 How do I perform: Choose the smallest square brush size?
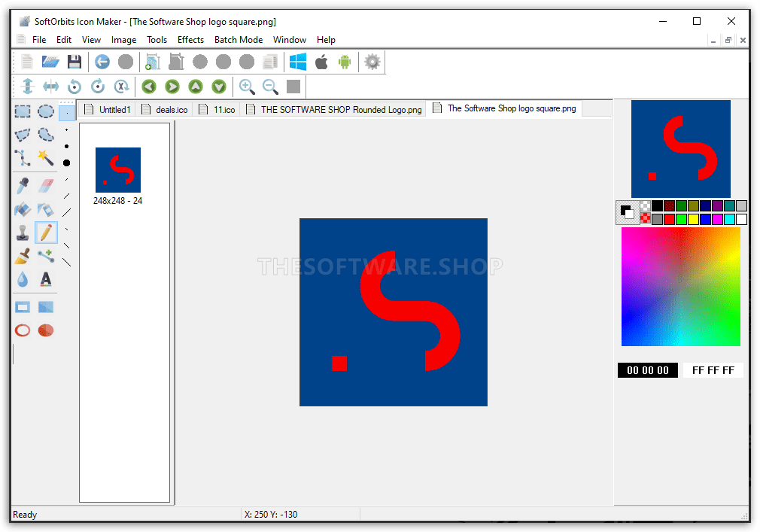point(67,113)
